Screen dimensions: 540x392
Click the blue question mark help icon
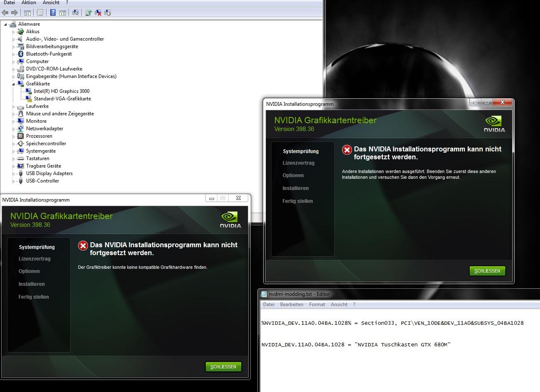coord(53,12)
